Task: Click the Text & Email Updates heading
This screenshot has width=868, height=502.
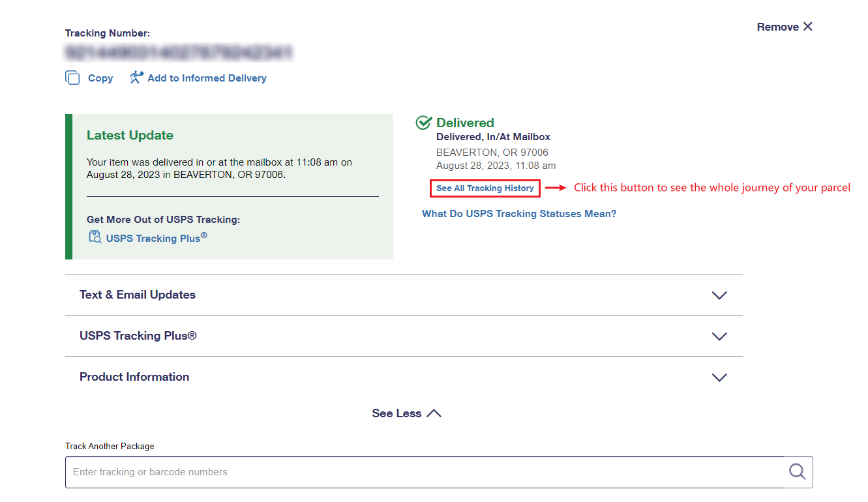Action: point(138,295)
